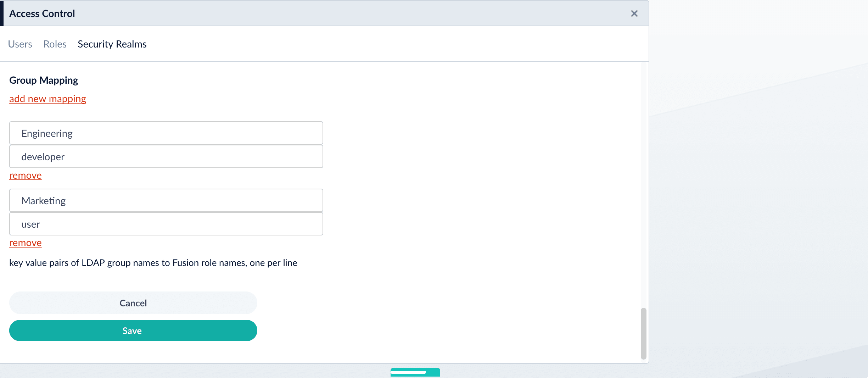The image size is (868, 378).
Task: Remove the Engineering to developer mapping
Action: pyautogui.click(x=26, y=175)
